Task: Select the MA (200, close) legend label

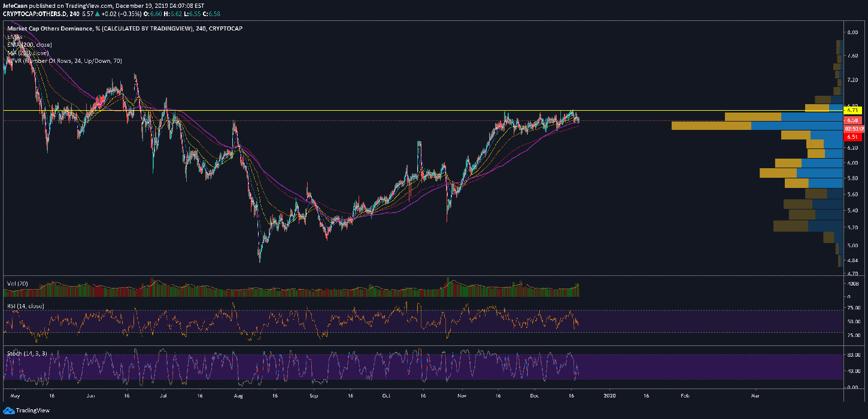Action: point(28,53)
